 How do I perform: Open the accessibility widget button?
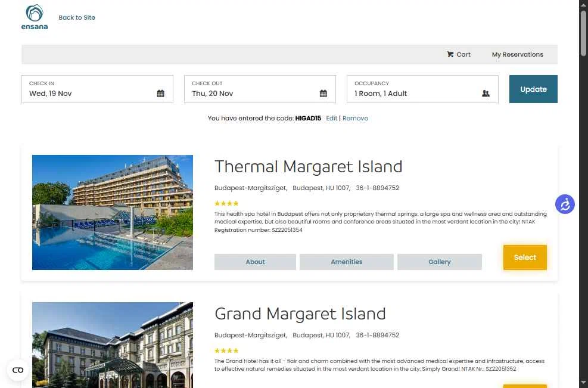(x=565, y=204)
